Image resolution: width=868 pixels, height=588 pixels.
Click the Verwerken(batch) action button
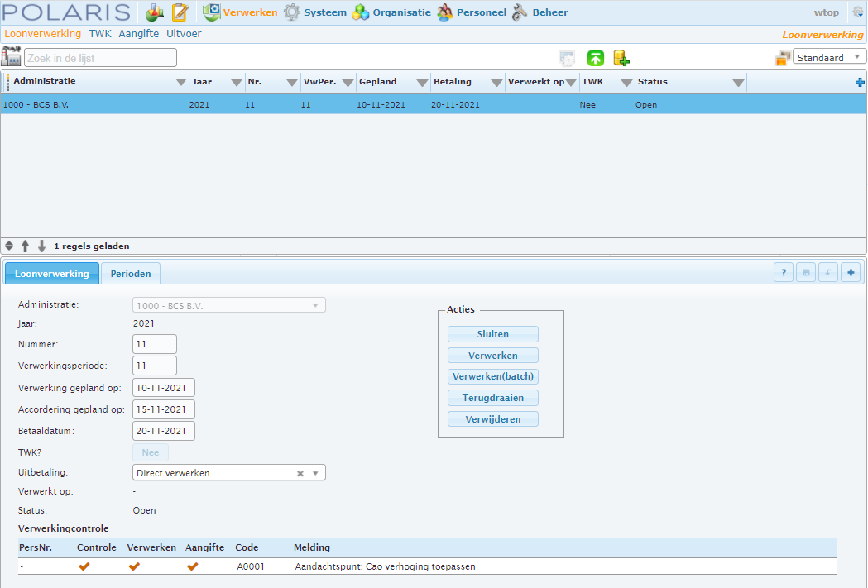click(493, 376)
